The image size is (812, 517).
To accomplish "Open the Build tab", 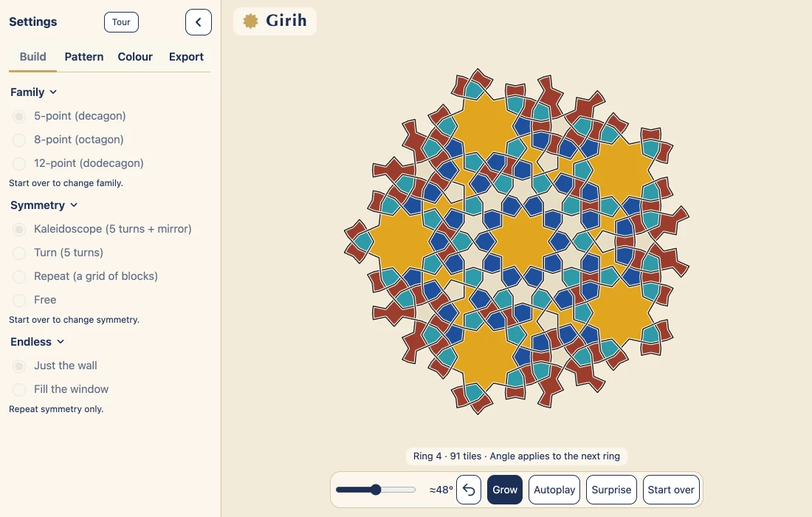I will tap(32, 57).
